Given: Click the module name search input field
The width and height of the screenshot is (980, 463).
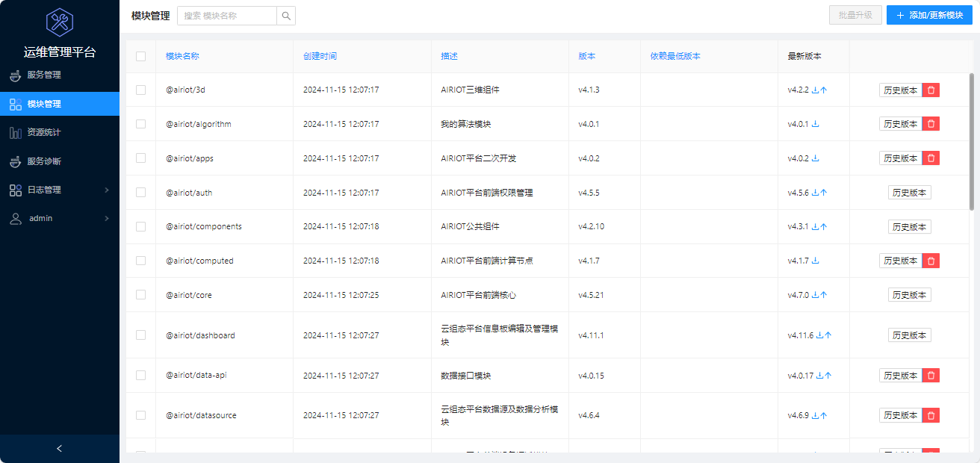Looking at the screenshot, I should pyautogui.click(x=227, y=16).
